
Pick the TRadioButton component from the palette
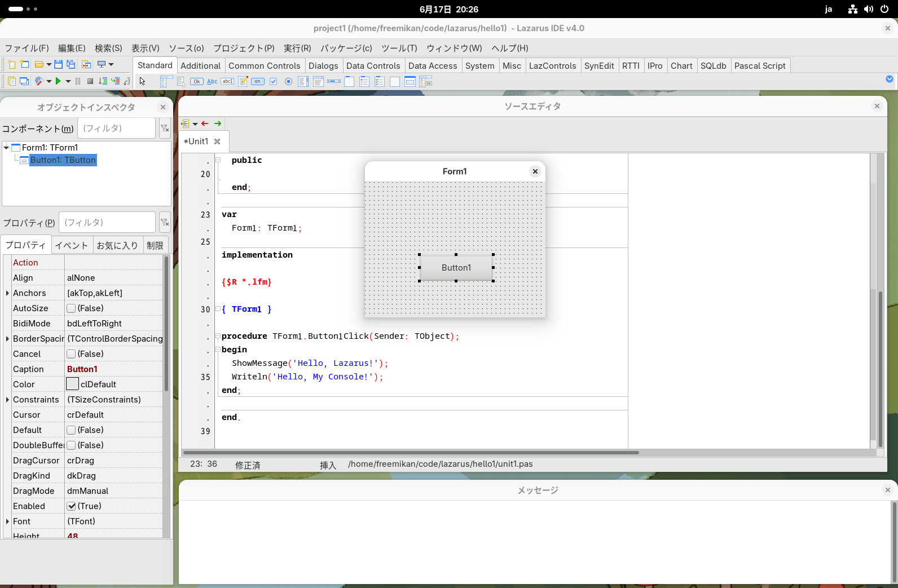tap(288, 81)
